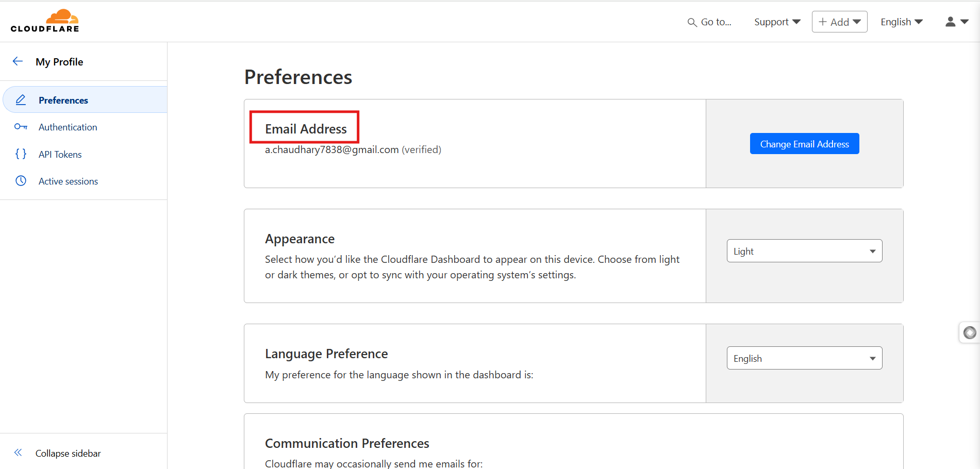Click the clock icon for Active sessions
This screenshot has width=980, height=469.
point(21,181)
